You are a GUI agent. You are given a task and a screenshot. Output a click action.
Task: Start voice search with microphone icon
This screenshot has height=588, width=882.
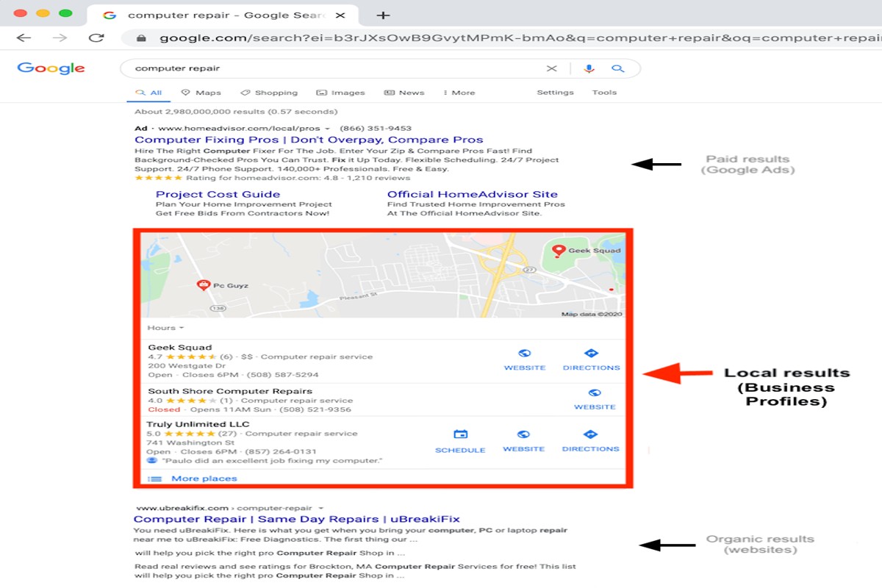(x=589, y=68)
